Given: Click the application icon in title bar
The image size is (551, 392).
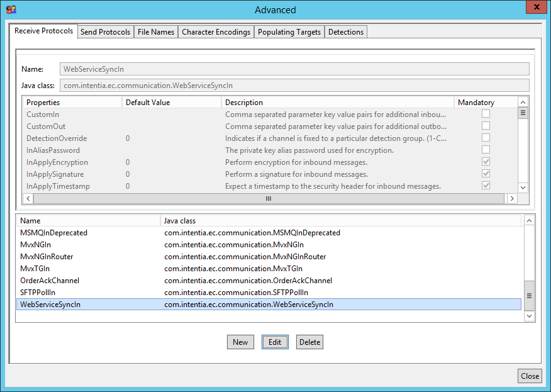Looking at the screenshot, I should pos(11,9).
